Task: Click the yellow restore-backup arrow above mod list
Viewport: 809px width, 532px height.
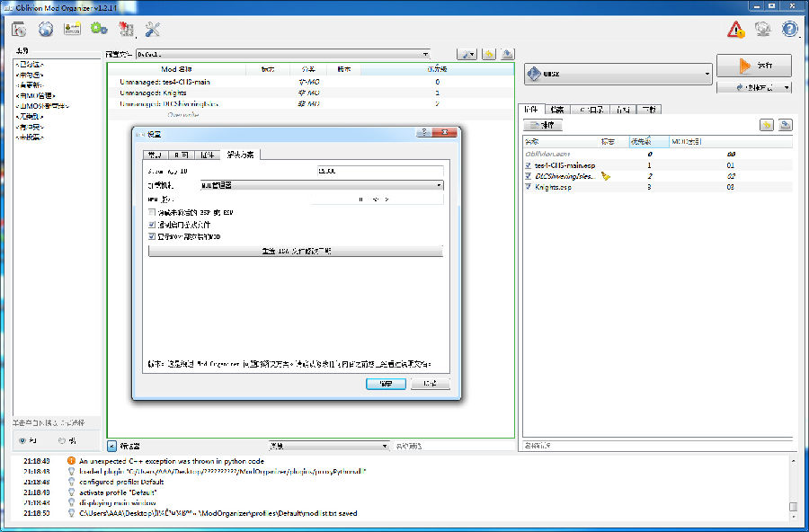Action: pos(489,54)
